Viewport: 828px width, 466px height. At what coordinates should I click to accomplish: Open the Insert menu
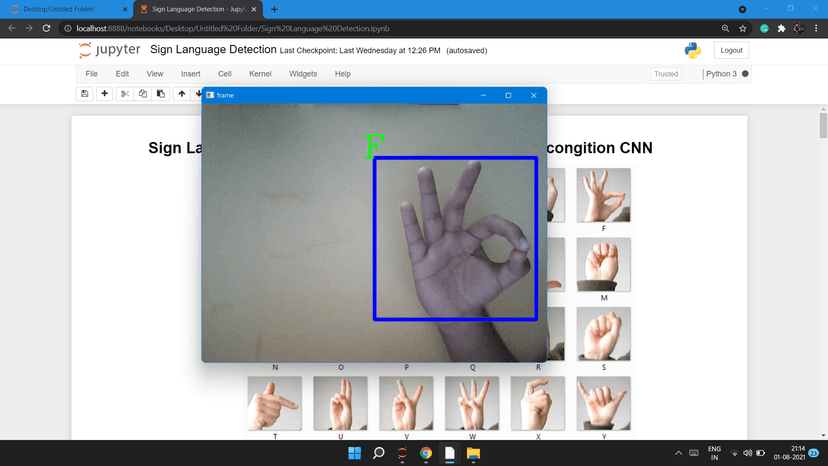[191, 74]
